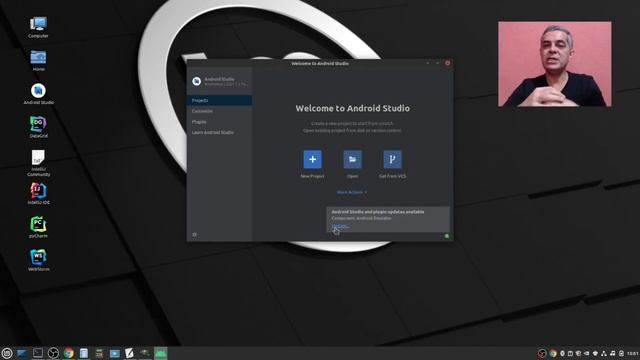Open the calculator icon in taskbar
This screenshot has height=360, width=640.
click(x=99, y=353)
